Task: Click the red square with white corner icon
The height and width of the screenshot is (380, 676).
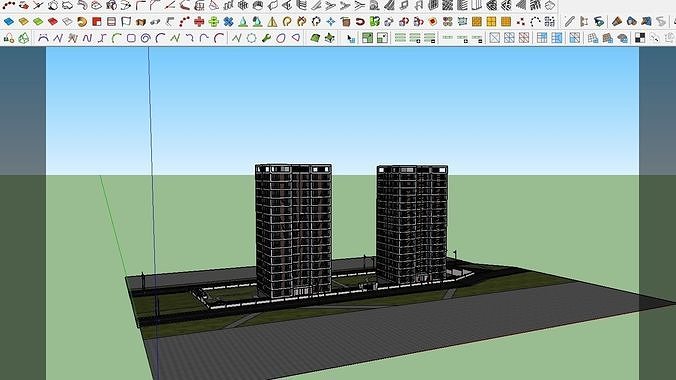Action: (97, 22)
